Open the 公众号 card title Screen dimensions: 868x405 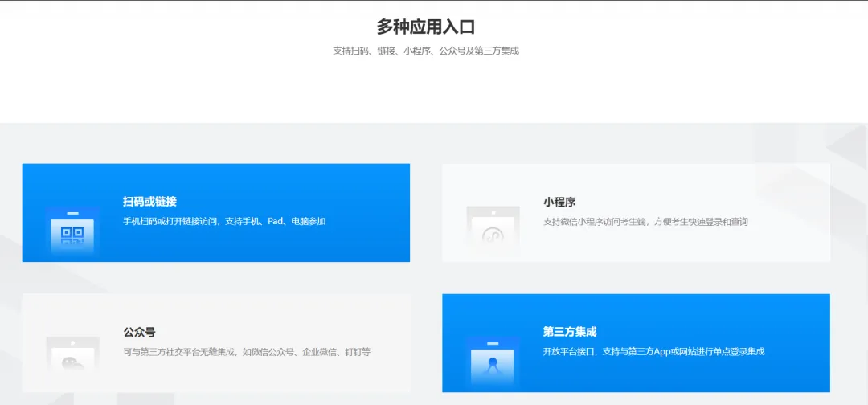(x=139, y=332)
